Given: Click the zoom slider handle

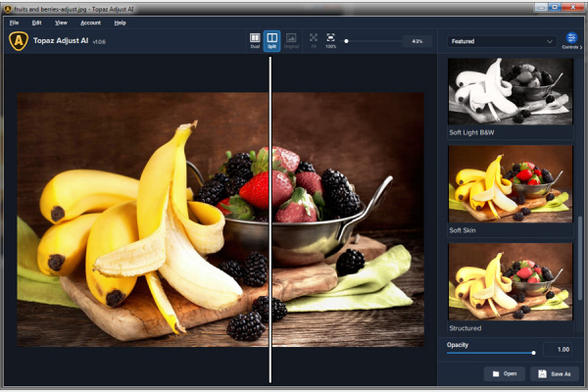Looking at the screenshot, I should pos(347,41).
